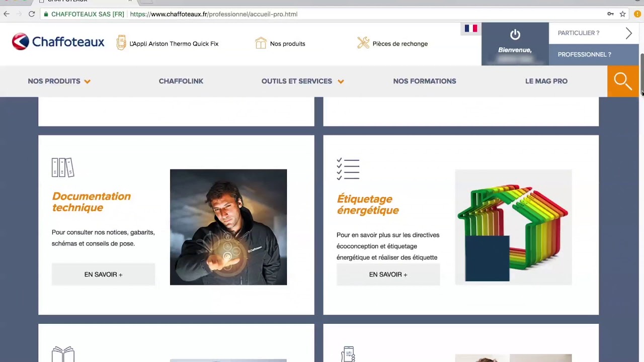Click the colorful energy house image
Viewport: 644px width, 362px height.
coord(513,227)
